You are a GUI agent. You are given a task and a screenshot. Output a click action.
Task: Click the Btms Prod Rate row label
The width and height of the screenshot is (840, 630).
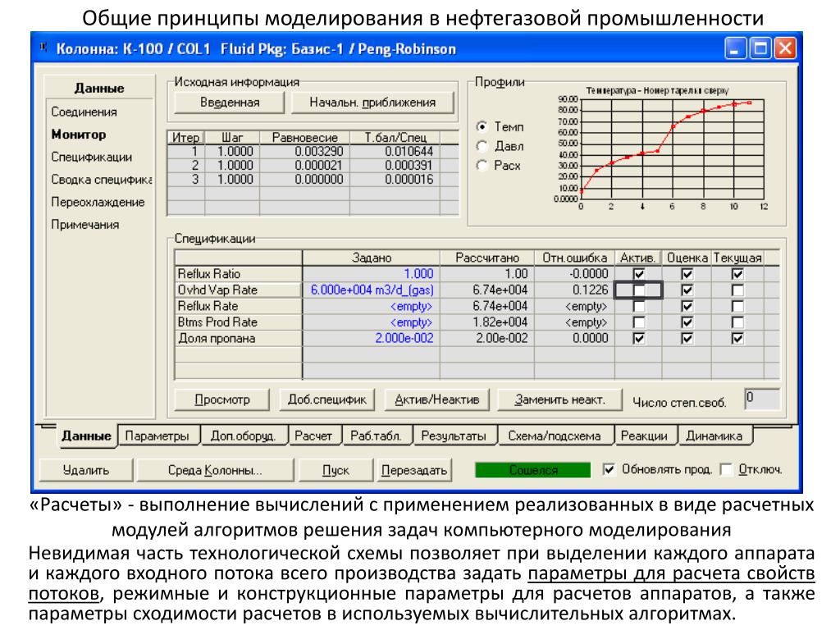238,322
